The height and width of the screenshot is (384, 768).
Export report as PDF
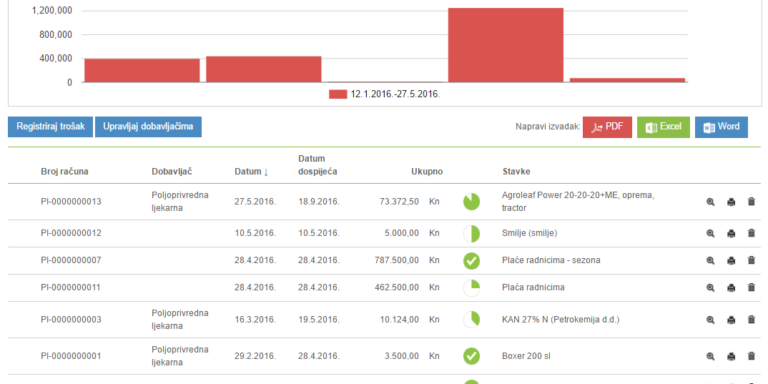click(x=607, y=127)
